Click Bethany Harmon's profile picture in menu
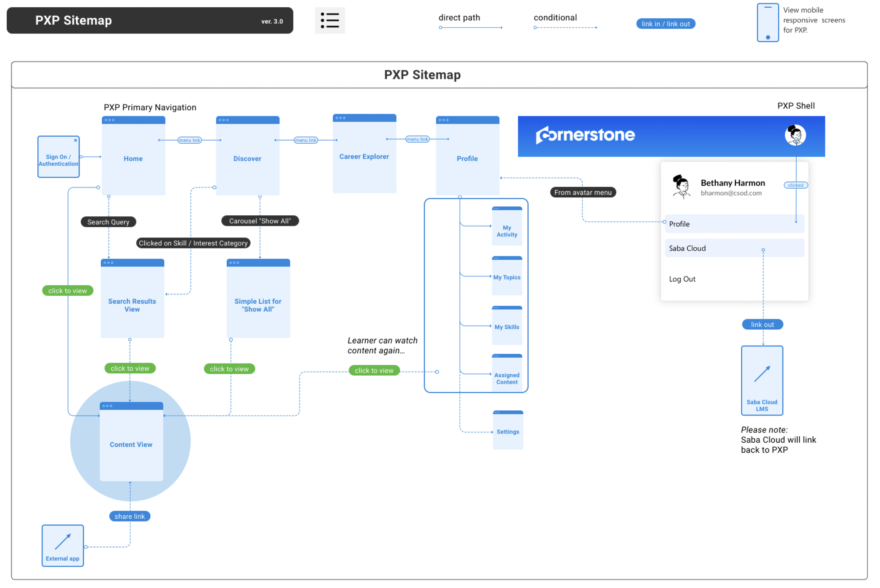The height and width of the screenshot is (588, 880). [x=681, y=186]
